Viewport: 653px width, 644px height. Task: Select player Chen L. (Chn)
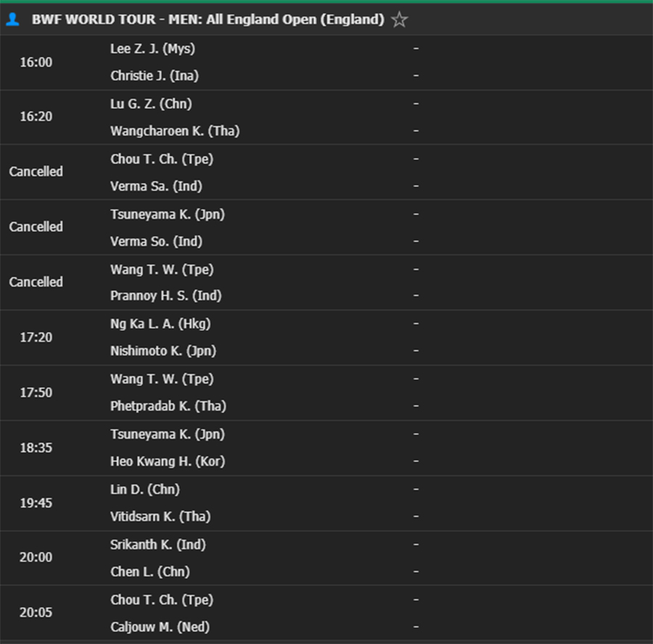pos(150,571)
